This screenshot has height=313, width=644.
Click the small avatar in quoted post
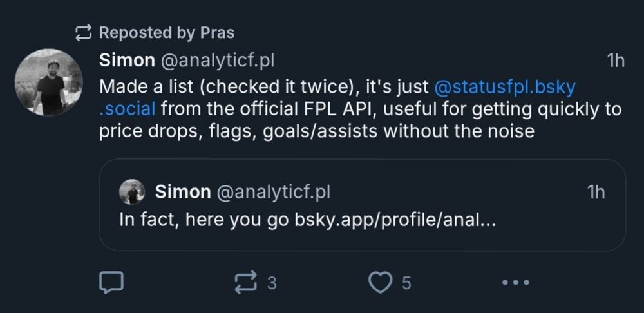[x=132, y=192]
